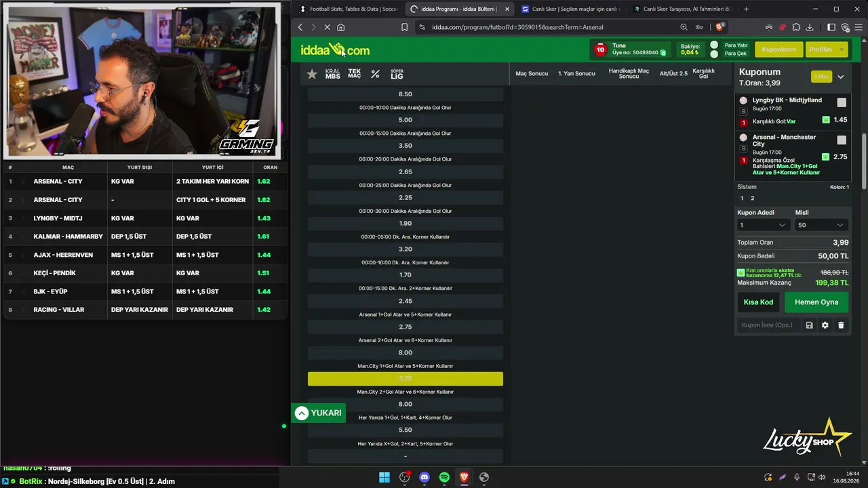The height and width of the screenshot is (488, 868).
Task: Stop loading the iddaa page
Action: [x=326, y=27]
